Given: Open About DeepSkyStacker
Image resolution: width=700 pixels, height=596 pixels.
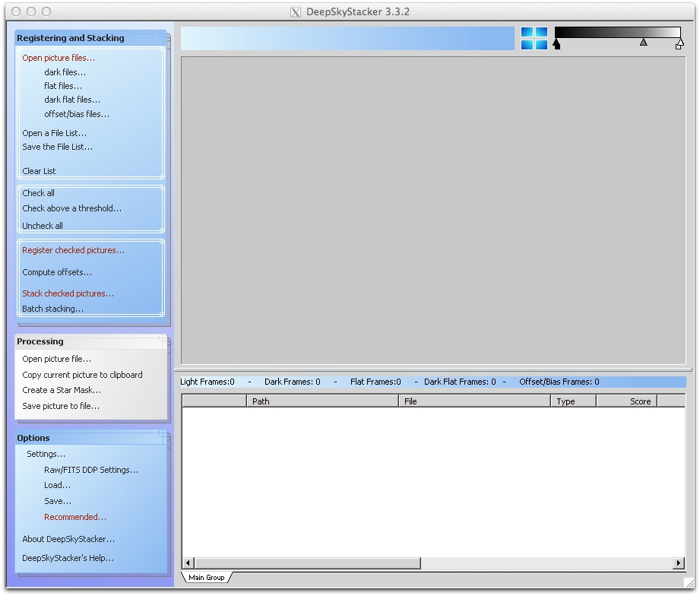Looking at the screenshot, I should [68, 539].
